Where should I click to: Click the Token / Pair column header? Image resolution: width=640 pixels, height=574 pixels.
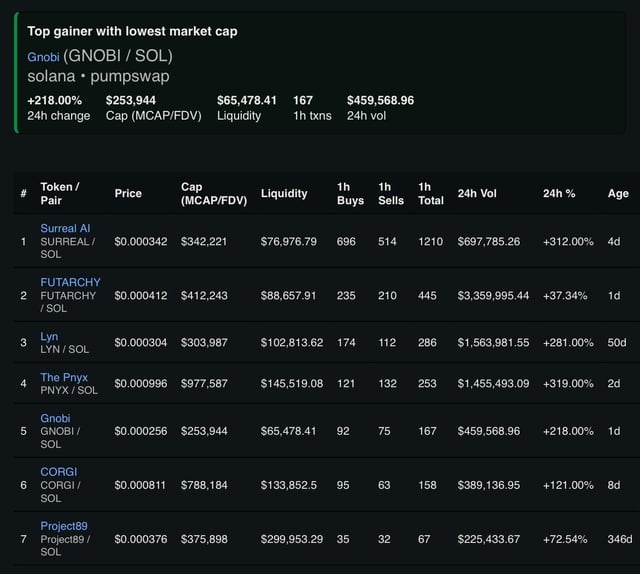click(x=60, y=193)
